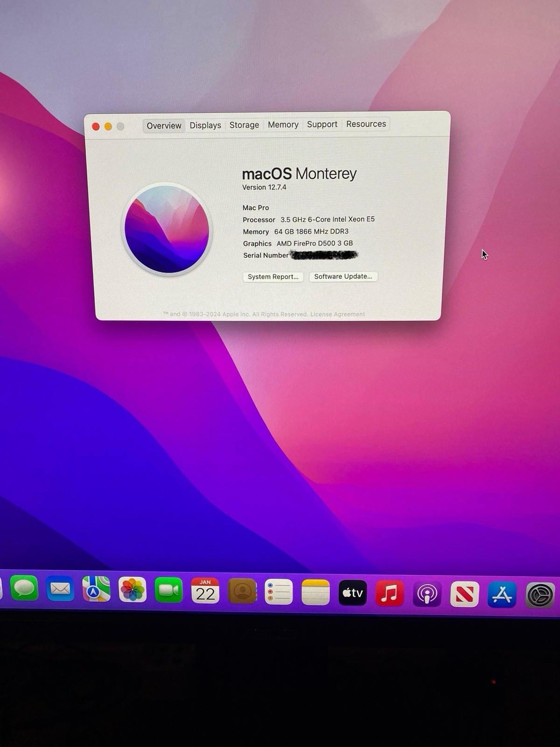560x747 pixels.
Task: Open the License Agreement link
Action: pos(337,314)
